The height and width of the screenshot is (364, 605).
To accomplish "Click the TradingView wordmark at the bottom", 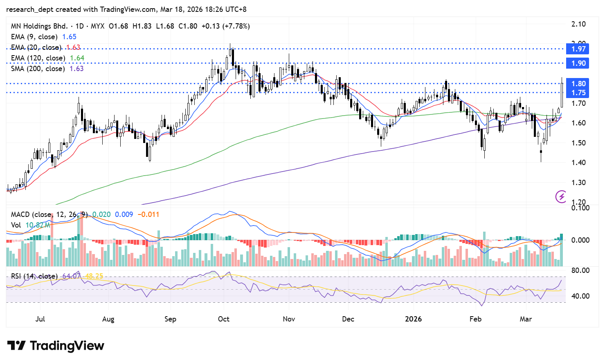I will tap(67, 346).
